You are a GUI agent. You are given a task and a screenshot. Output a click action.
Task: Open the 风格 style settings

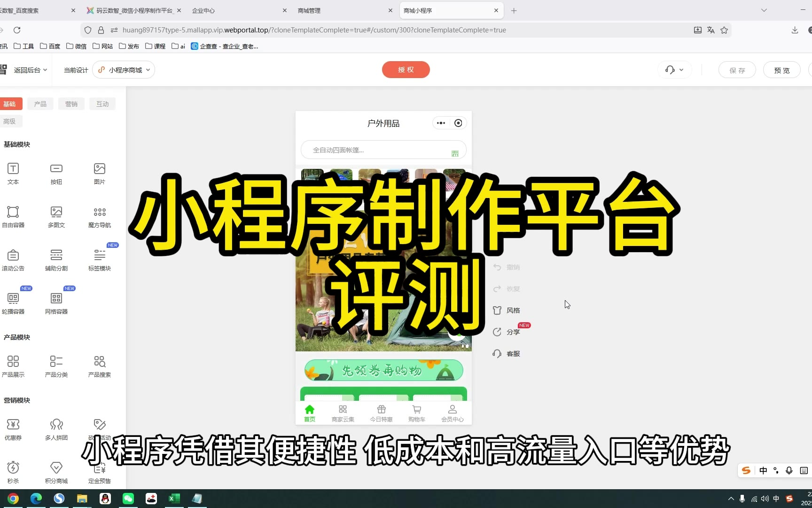506,310
